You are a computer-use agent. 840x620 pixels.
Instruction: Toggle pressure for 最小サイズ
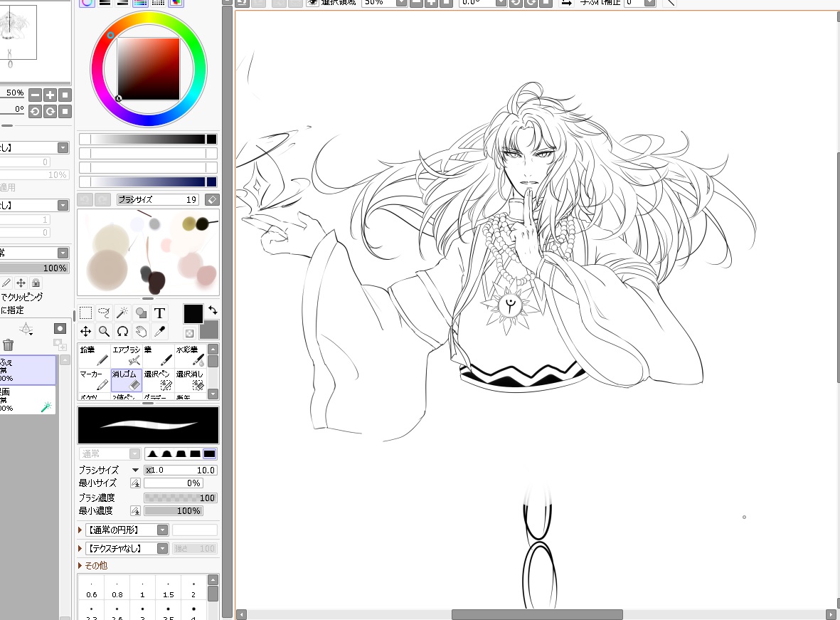point(136,483)
